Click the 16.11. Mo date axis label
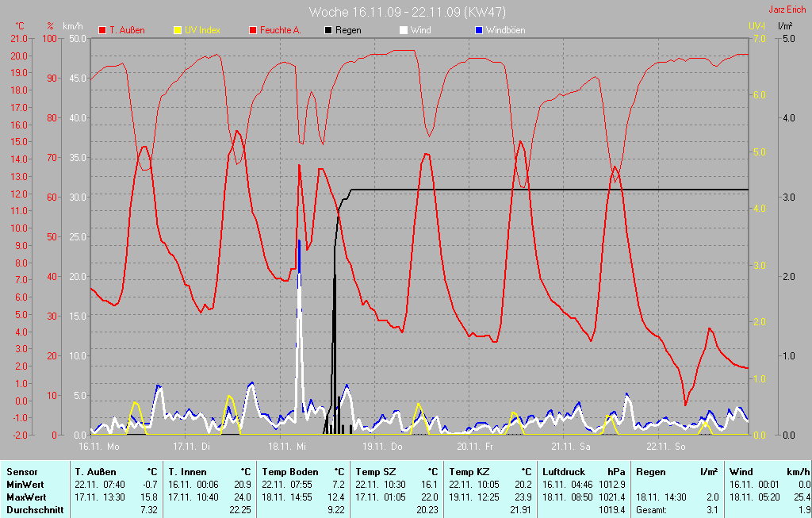The height and width of the screenshot is (518, 812). click(99, 446)
